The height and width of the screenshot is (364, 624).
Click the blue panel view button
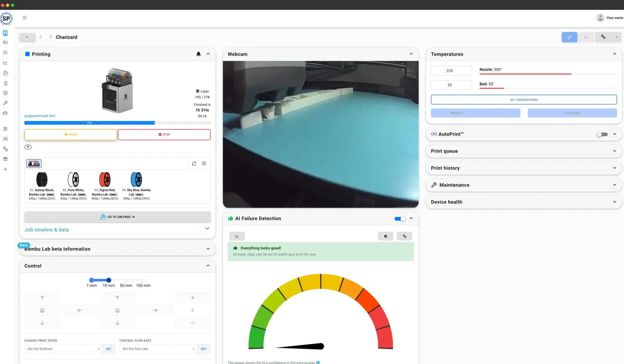pos(569,37)
